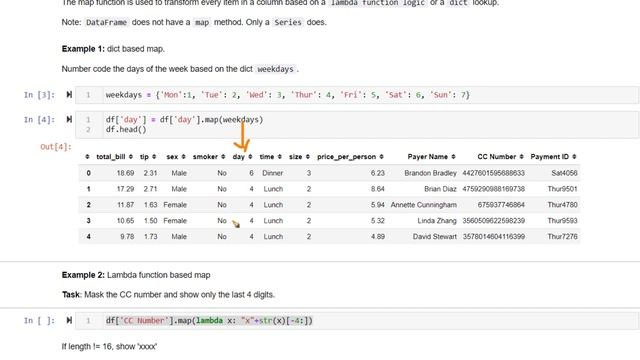Sort table by size column
Viewport: 640px width, 360px height.
pos(308,157)
